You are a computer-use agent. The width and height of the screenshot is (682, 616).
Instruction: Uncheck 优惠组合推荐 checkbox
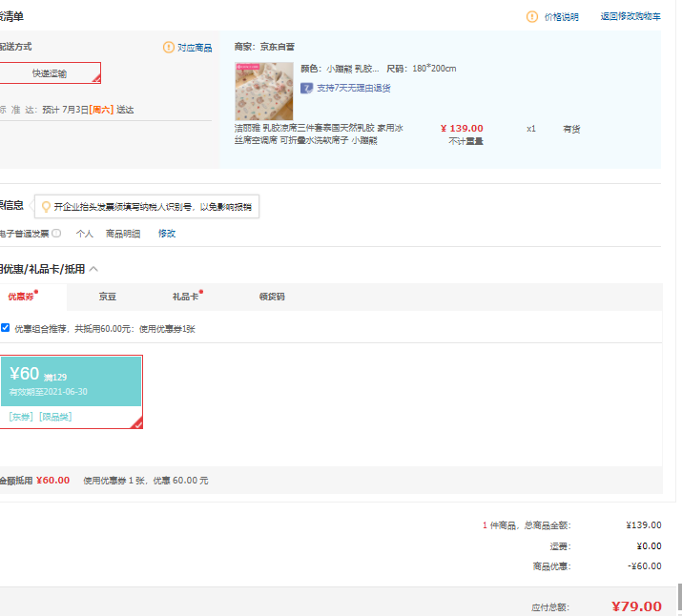(x=5, y=328)
